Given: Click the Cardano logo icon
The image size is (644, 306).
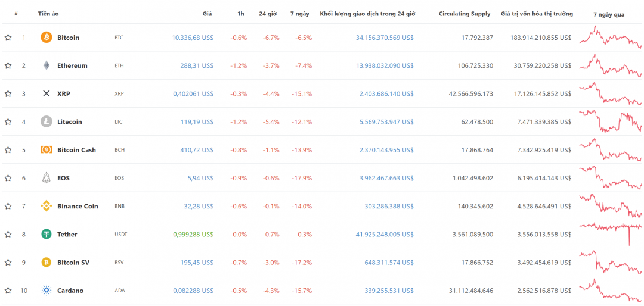Looking at the screenshot, I should [x=47, y=291].
